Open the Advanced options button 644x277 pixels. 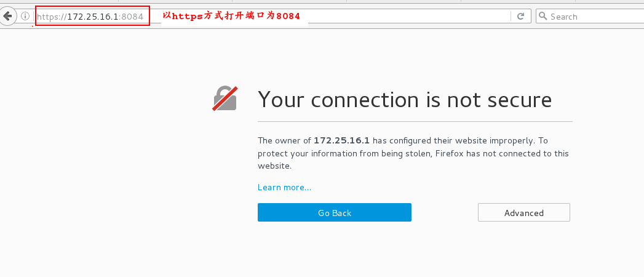tap(523, 213)
